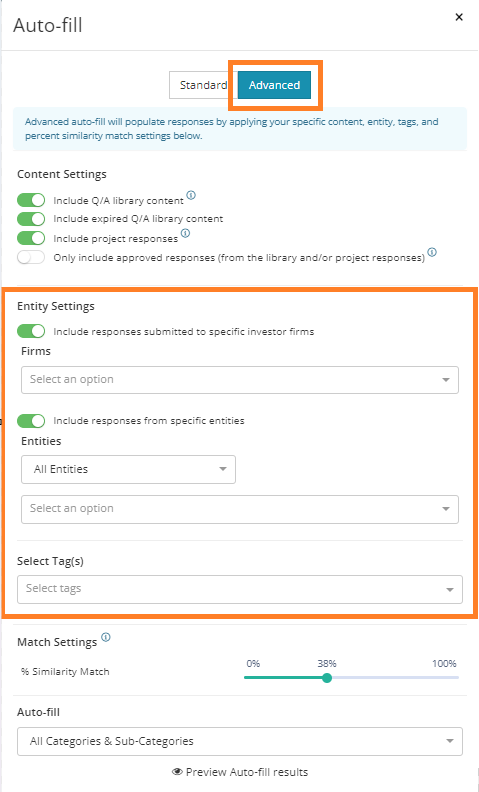
Task: Click eye icon for Preview Auto-fill results
Action: click(x=177, y=772)
